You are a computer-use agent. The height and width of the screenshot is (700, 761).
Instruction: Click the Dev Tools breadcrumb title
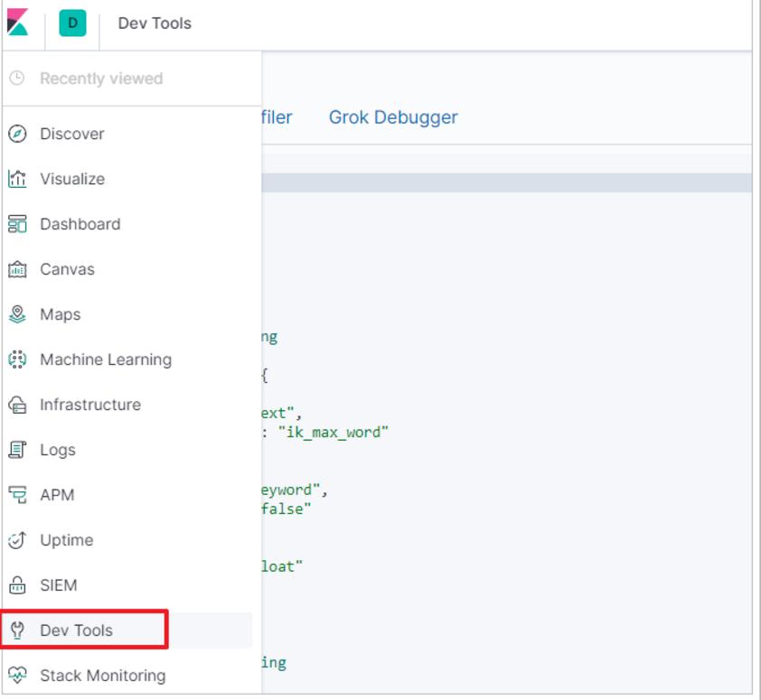(x=155, y=23)
